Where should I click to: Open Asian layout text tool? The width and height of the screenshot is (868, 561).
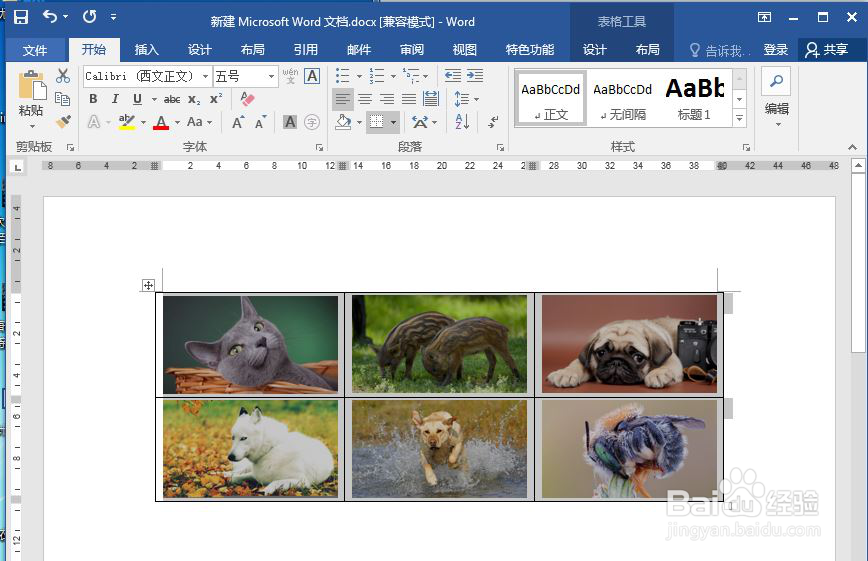click(x=424, y=122)
